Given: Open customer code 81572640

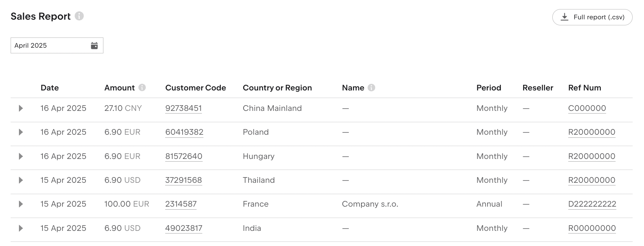Looking at the screenshot, I should [184, 156].
